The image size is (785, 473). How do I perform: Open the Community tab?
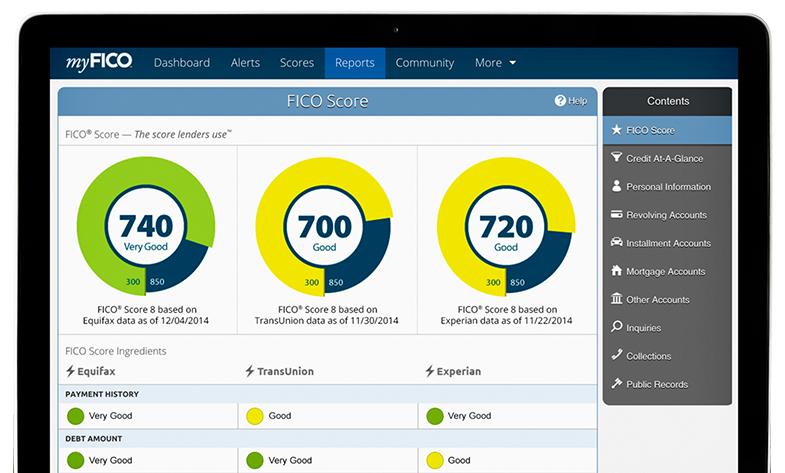coord(425,63)
